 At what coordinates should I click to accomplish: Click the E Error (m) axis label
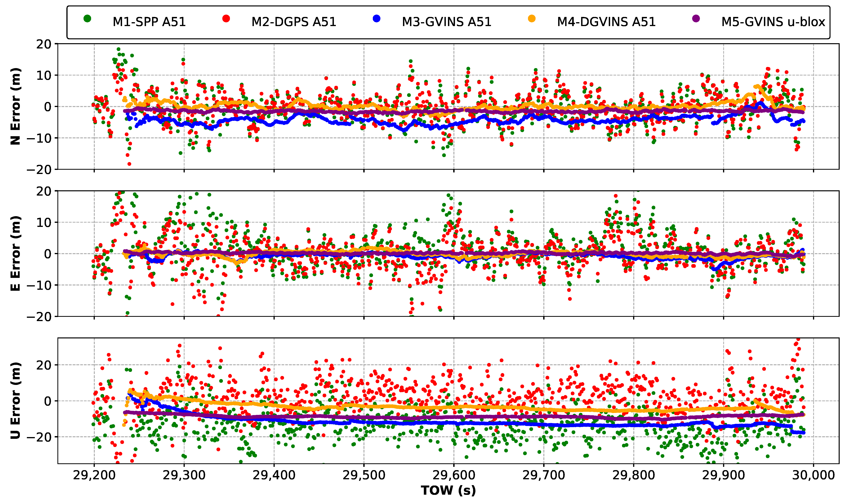pos(16,253)
